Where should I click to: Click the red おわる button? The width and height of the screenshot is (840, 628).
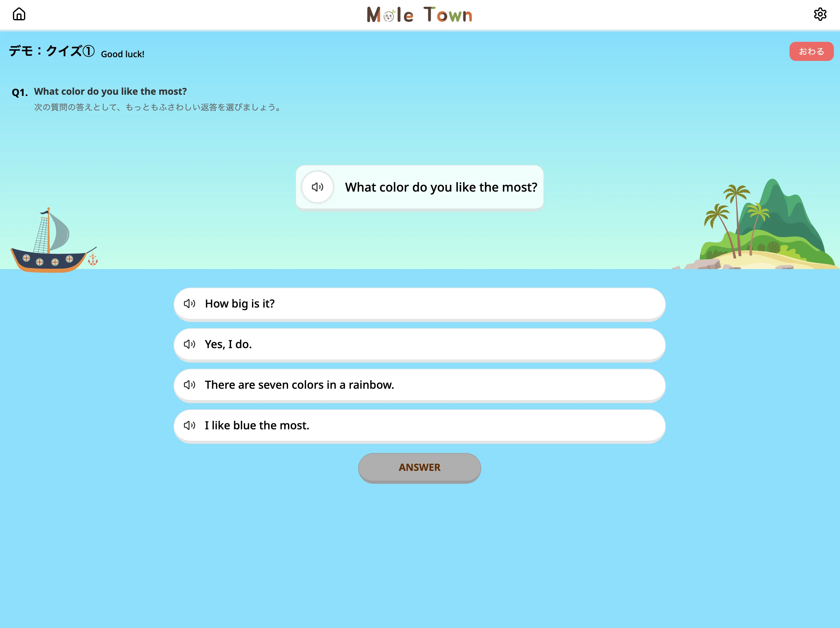tap(811, 51)
